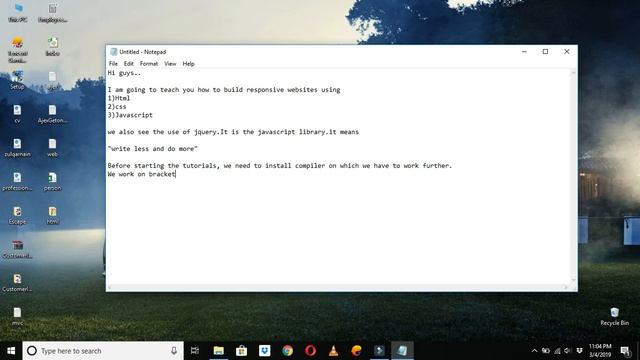The width and height of the screenshot is (640, 360).
Task: Click the line starting "we also see the use of jquery"
Action: 233,132
